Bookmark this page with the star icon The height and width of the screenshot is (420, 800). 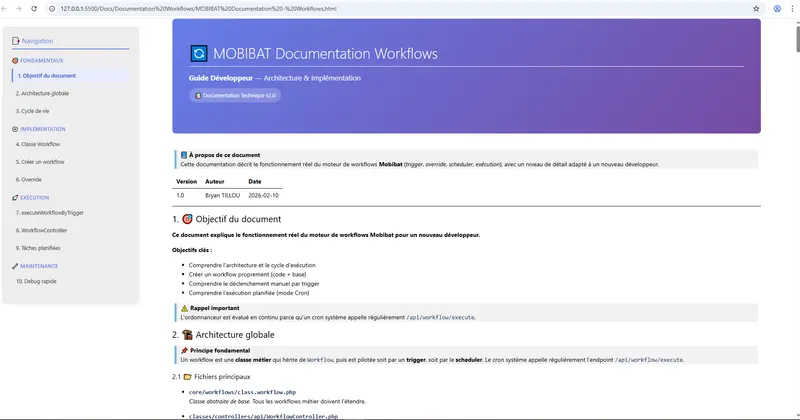point(756,9)
